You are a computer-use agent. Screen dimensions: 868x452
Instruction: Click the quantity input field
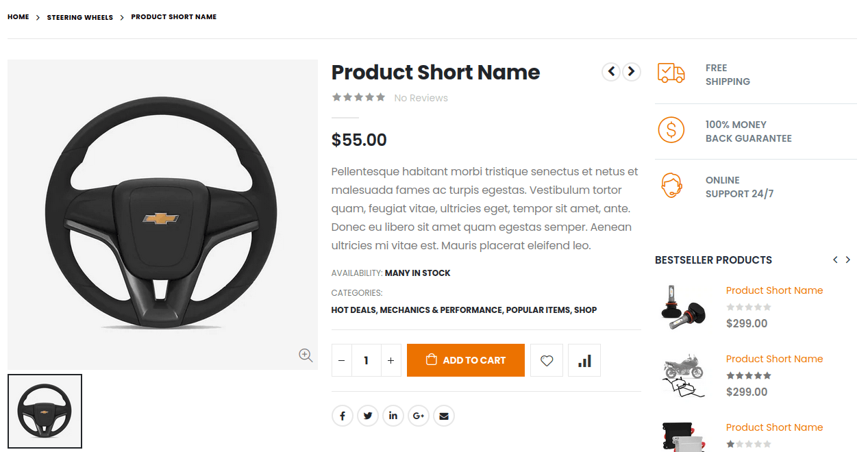pos(367,360)
